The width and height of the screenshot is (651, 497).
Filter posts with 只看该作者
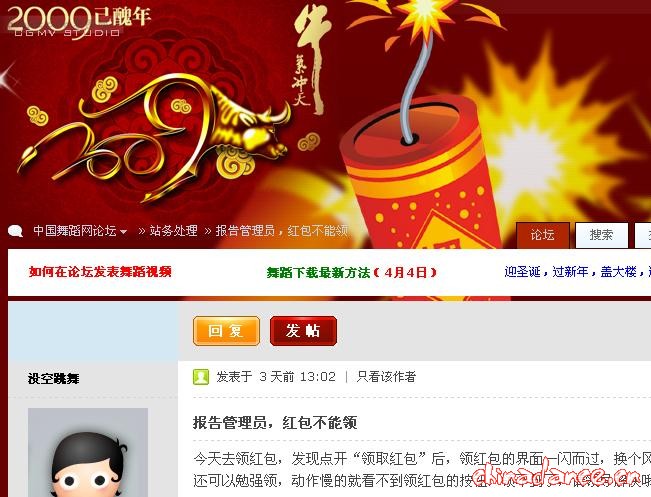tap(386, 377)
